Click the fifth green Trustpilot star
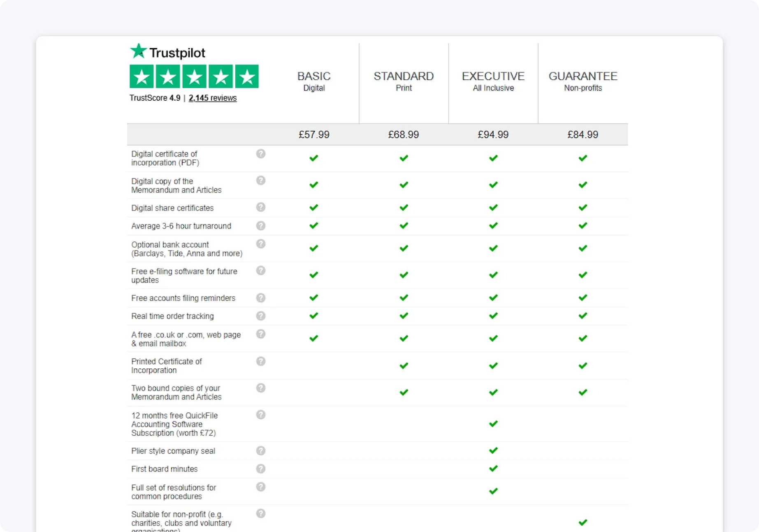 click(247, 76)
